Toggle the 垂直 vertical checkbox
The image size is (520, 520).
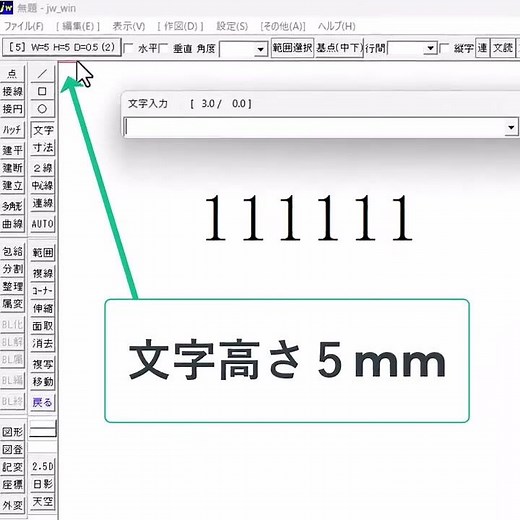pyautogui.click(x=163, y=48)
